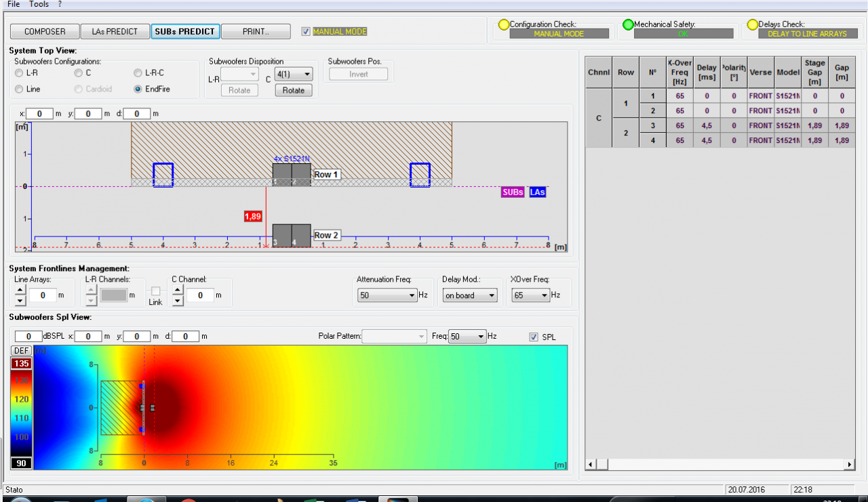Click the blue LAs legend tag

coord(537,192)
